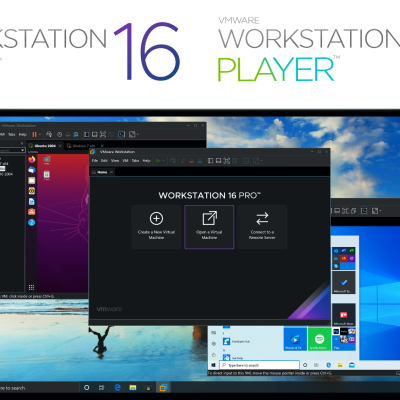Open the Files app in the Ubuntu dock
This screenshot has width=400, height=400.
[x=32, y=180]
